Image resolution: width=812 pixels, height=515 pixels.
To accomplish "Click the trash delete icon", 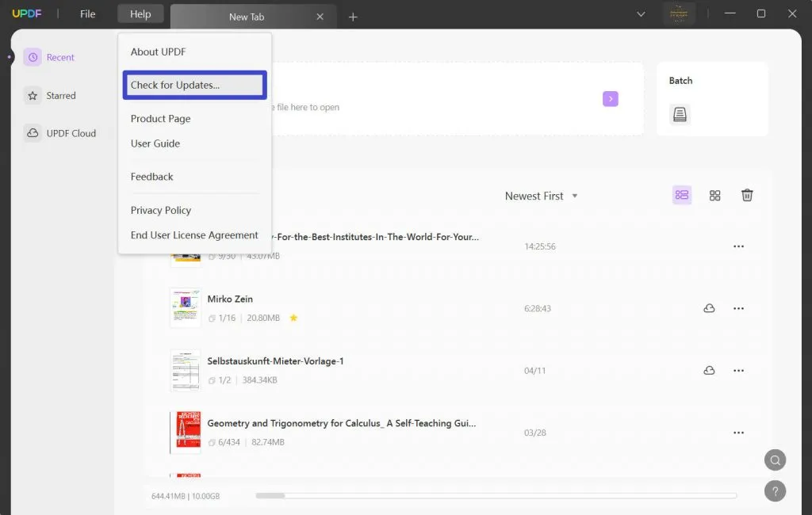I will (x=747, y=195).
